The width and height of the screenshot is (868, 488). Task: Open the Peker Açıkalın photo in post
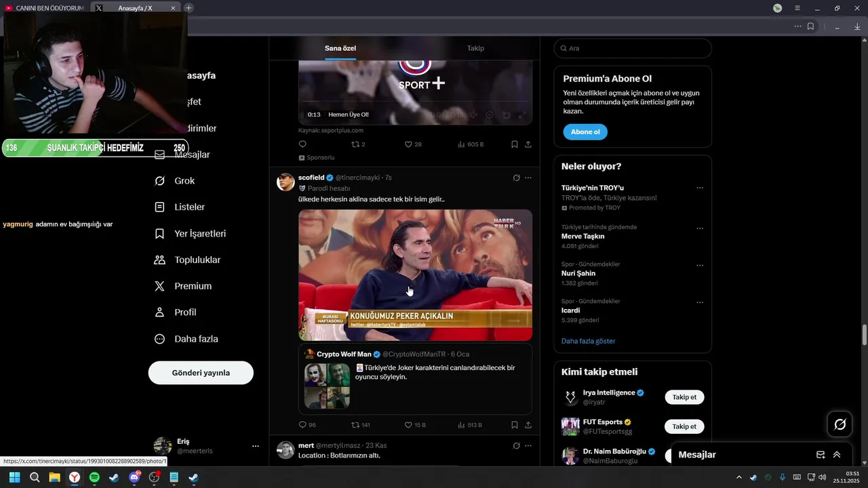pos(415,274)
